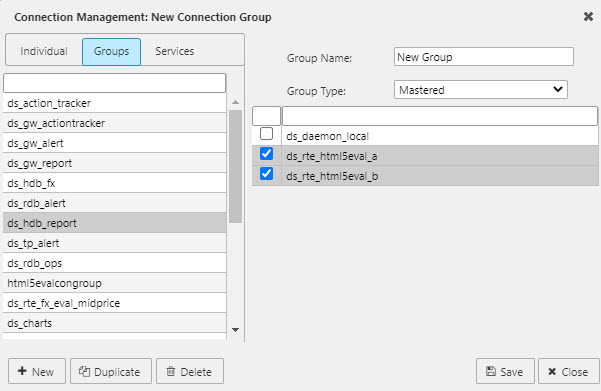
Task: Select ds_rdb_alert group row
Action: pyautogui.click(x=115, y=203)
